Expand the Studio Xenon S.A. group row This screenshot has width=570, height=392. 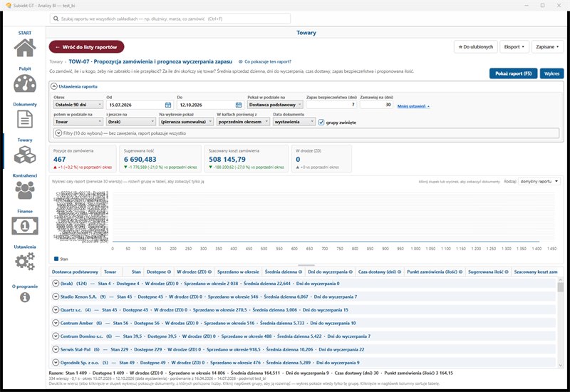[56, 296]
